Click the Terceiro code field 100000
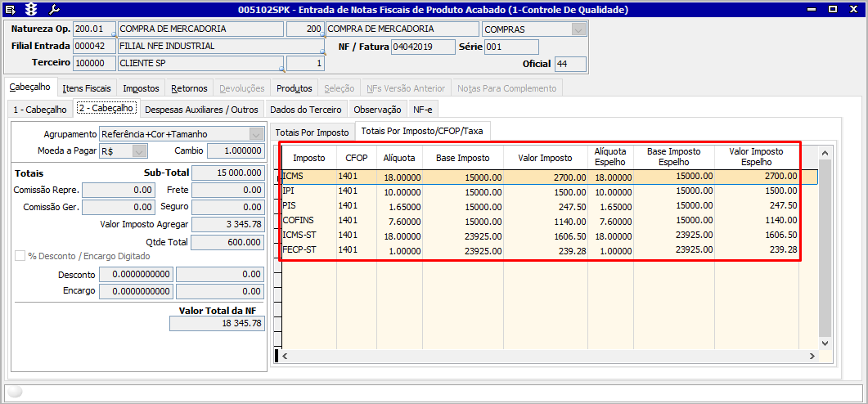The height and width of the screenshot is (404, 868). pos(94,63)
